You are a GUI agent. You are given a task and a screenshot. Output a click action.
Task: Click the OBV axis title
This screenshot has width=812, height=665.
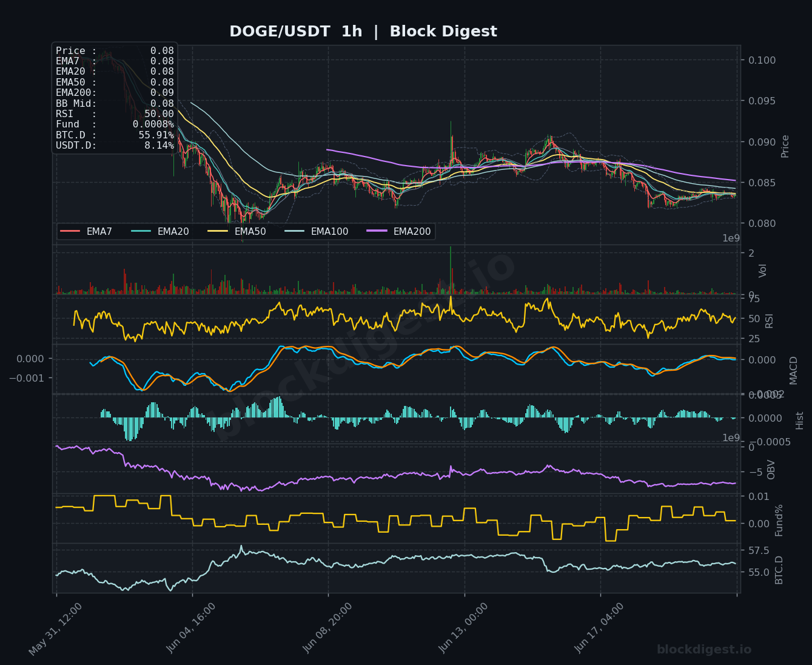771,470
